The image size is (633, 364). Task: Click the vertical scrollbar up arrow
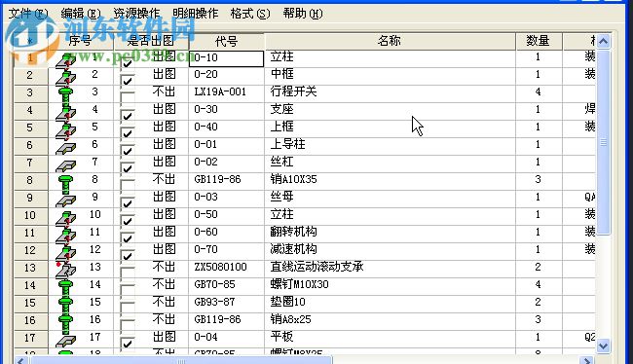pos(604,41)
